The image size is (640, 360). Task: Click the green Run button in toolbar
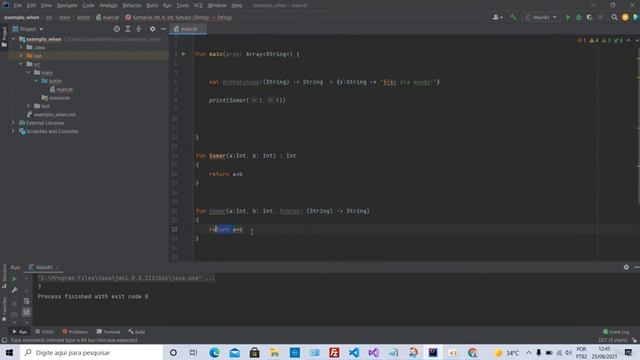pos(568,17)
